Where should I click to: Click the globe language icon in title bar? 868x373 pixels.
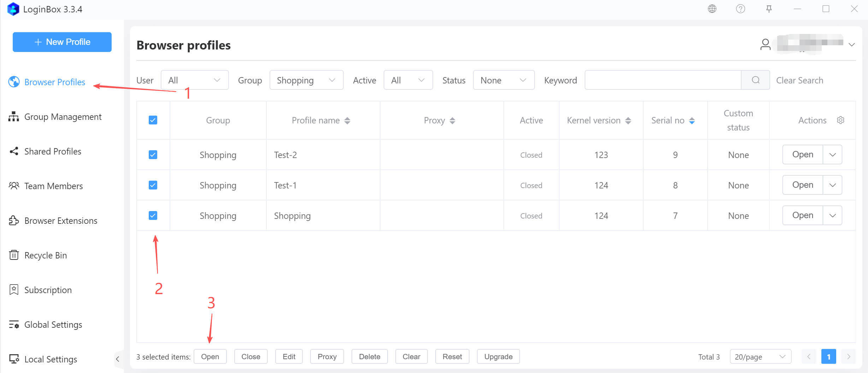point(712,9)
